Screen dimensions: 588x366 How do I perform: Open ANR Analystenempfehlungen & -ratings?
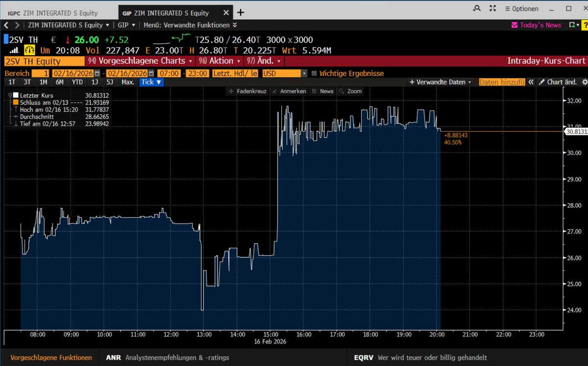168,358
